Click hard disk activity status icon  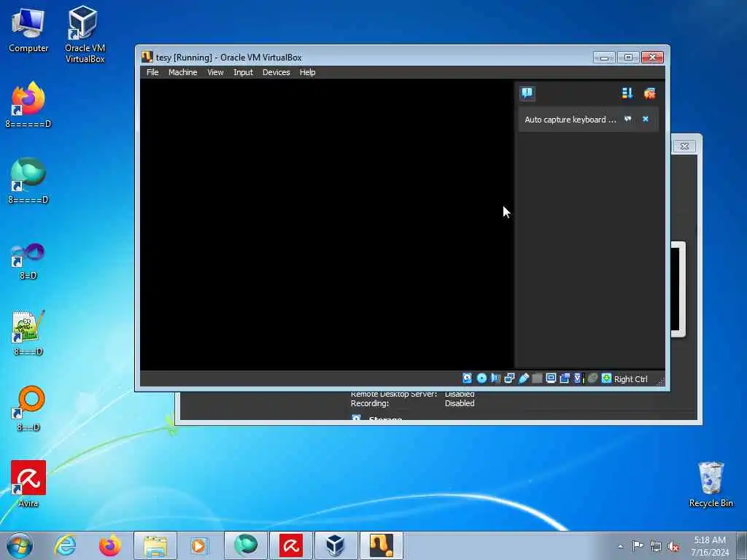pyautogui.click(x=468, y=378)
